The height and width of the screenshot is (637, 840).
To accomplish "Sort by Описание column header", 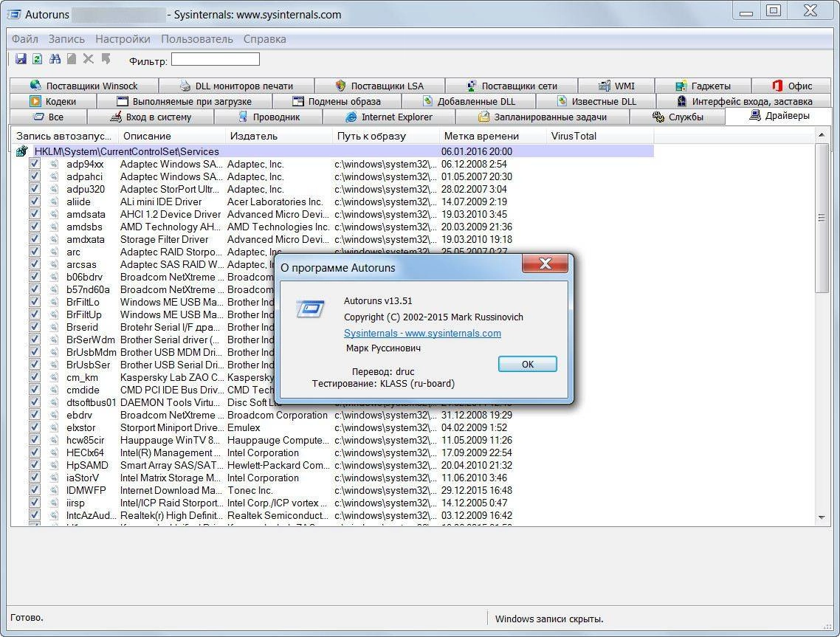I will (x=171, y=136).
